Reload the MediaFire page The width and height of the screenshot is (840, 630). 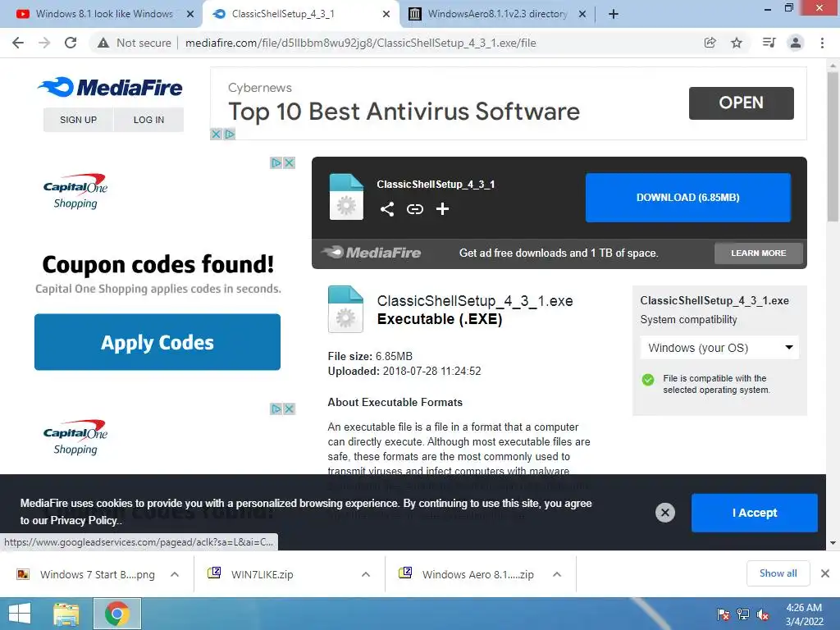[x=71, y=43]
